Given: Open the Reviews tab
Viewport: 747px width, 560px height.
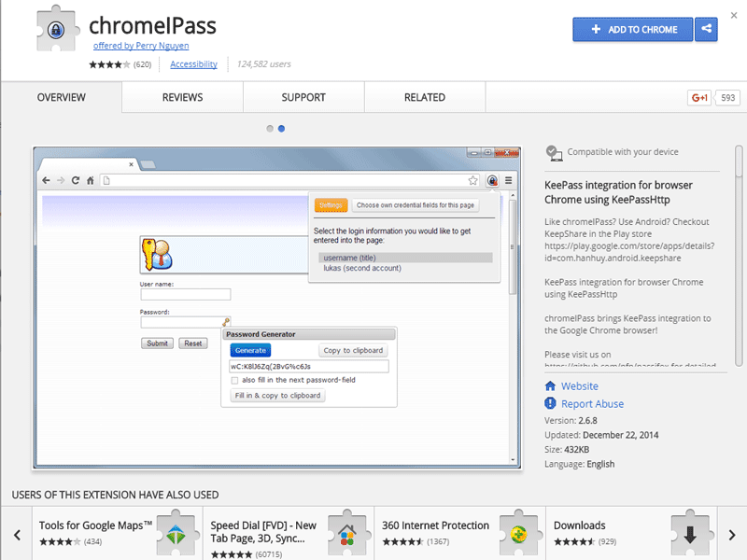Looking at the screenshot, I should (182, 97).
